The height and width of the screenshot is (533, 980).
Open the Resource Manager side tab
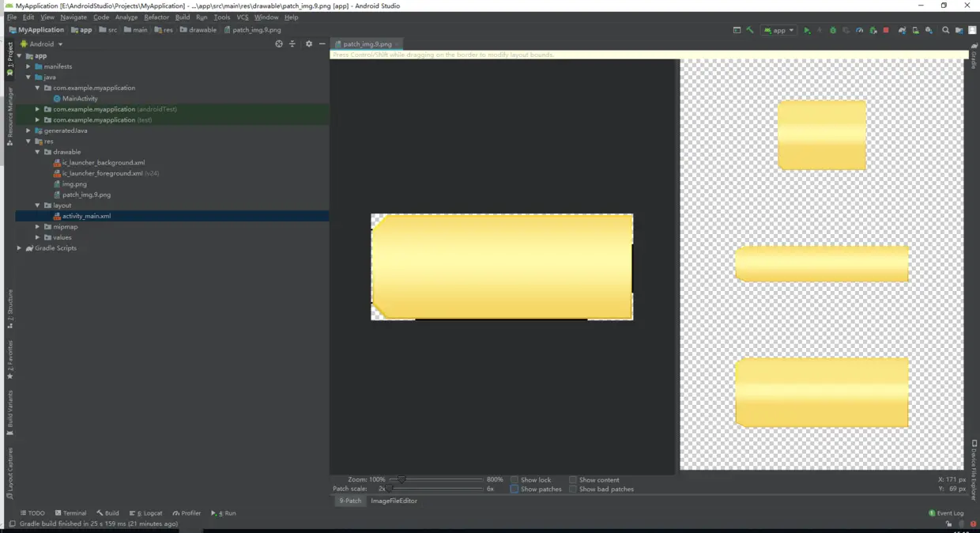(x=9, y=116)
